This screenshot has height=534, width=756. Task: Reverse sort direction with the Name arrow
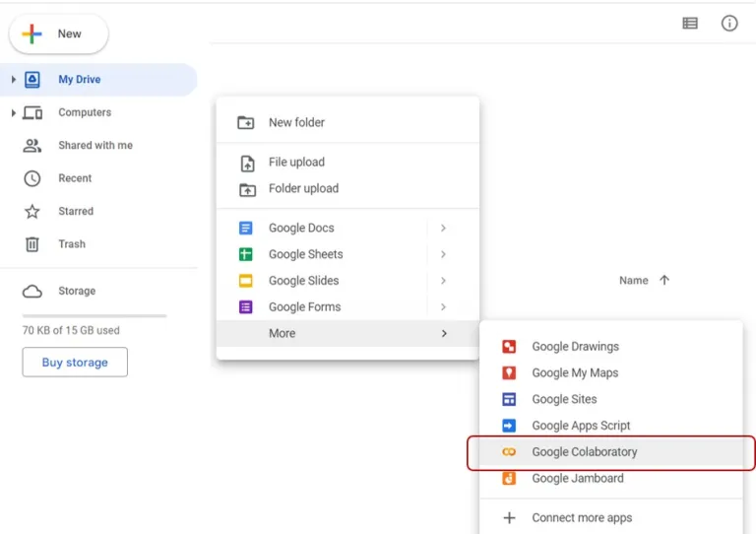pyautogui.click(x=664, y=280)
